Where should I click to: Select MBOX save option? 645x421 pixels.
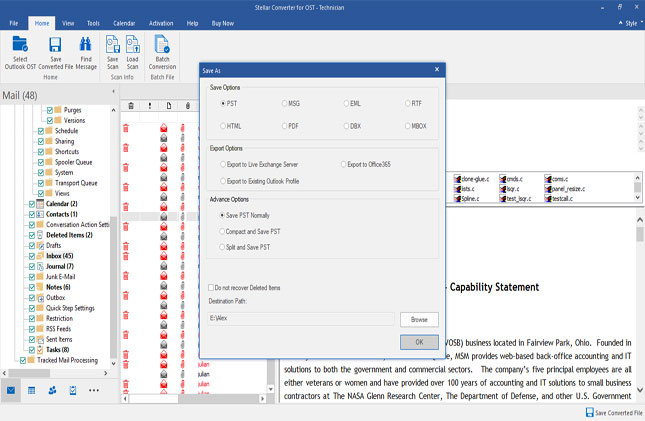click(x=415, y=126)
